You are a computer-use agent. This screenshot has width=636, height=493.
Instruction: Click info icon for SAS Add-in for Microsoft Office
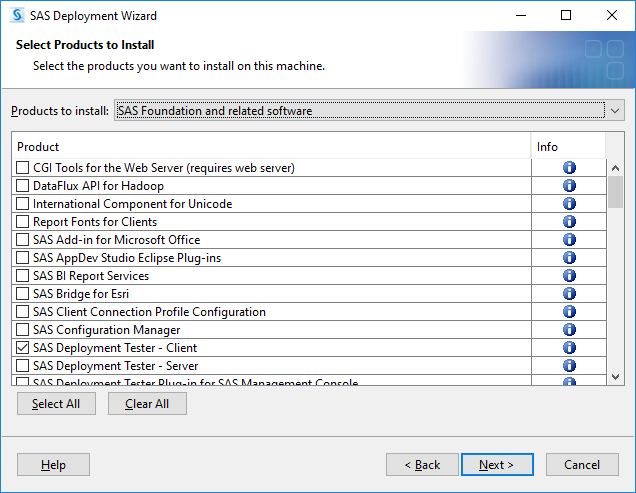(x=569, y=239)
